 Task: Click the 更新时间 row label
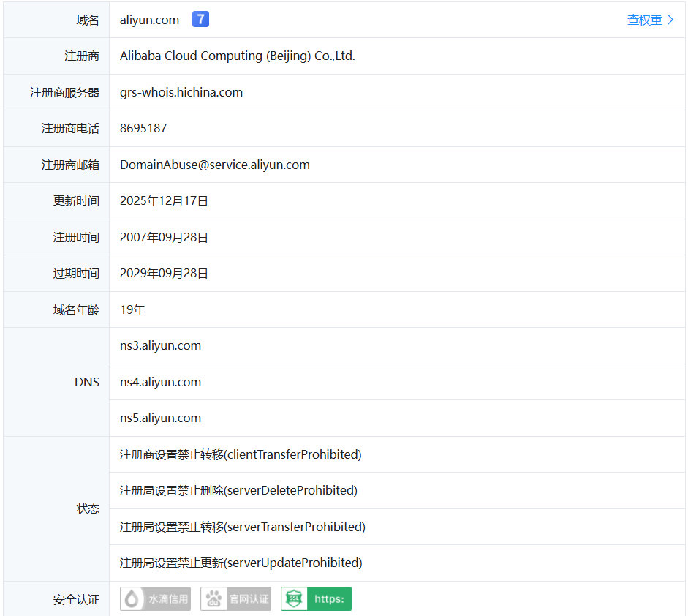point(76,201)
